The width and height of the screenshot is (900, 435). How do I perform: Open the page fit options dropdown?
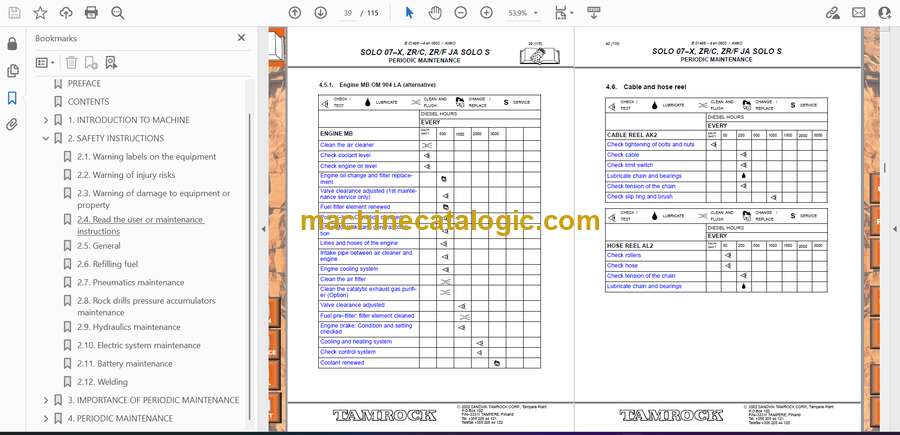564,13
